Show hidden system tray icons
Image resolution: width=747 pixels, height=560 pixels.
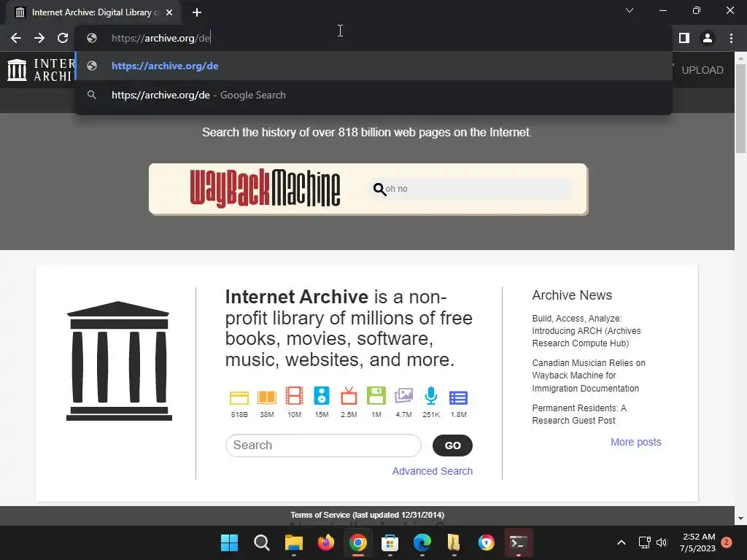tap(622, 542)
